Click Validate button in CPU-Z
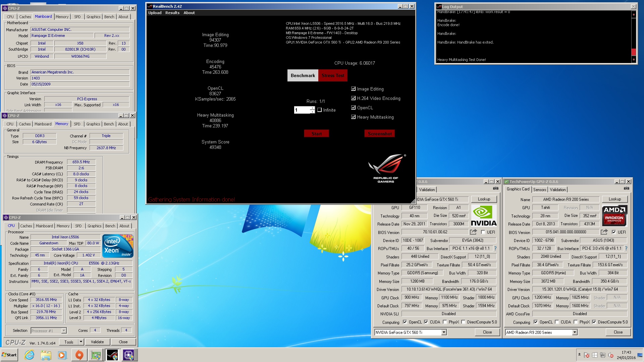Screen dimensions: 644x362 point(97,342)
